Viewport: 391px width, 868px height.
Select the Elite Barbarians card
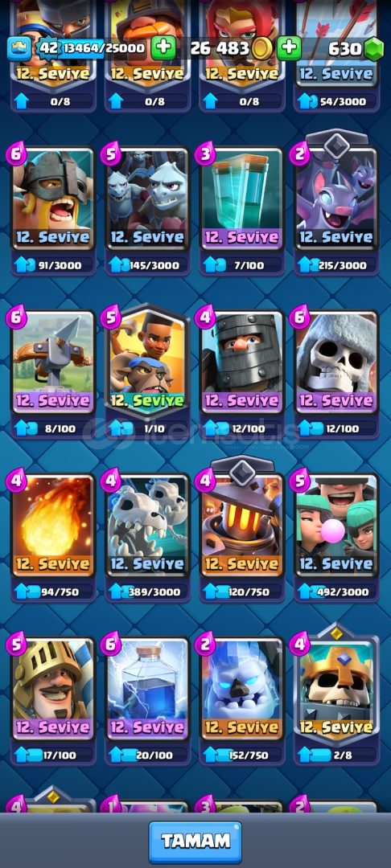click(53, 199)
